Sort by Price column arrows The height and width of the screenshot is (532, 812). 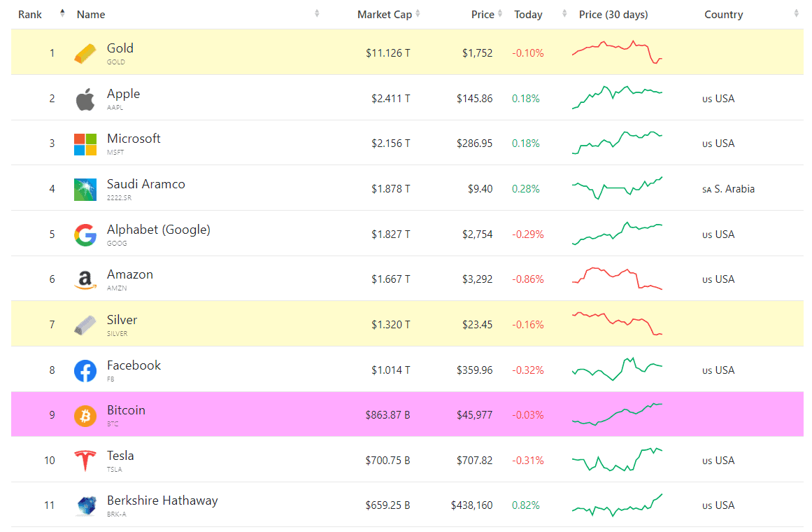pyautogui.click(x=500, y=13)
